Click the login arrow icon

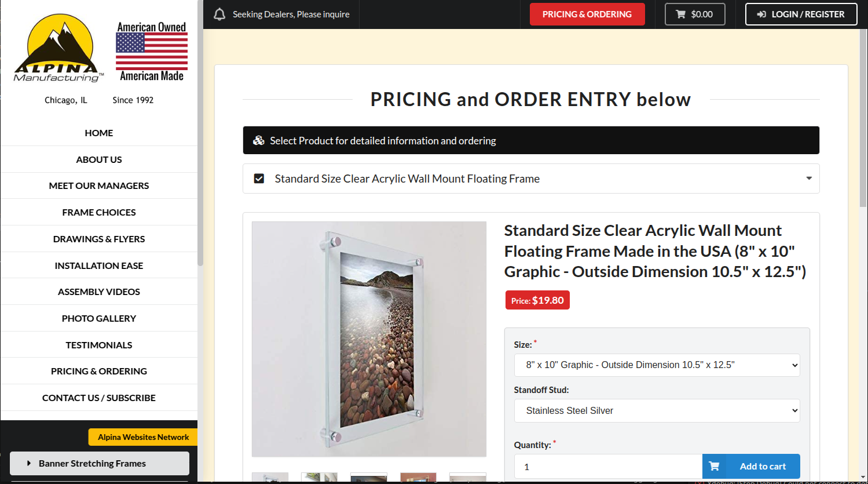click(762, 14)
